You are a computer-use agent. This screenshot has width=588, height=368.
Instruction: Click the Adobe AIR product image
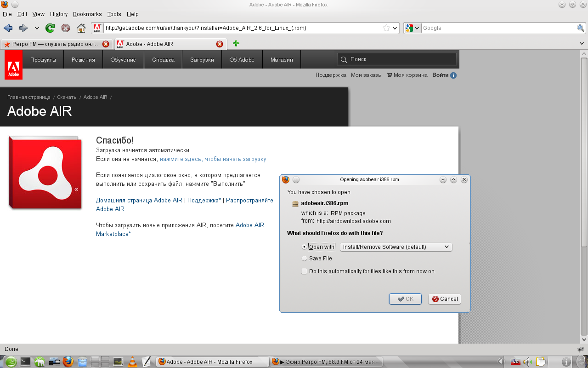tap(45, 172)
